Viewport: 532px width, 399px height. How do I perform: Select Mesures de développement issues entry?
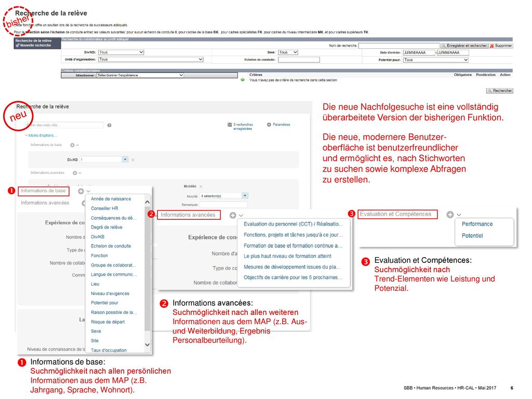292,267
